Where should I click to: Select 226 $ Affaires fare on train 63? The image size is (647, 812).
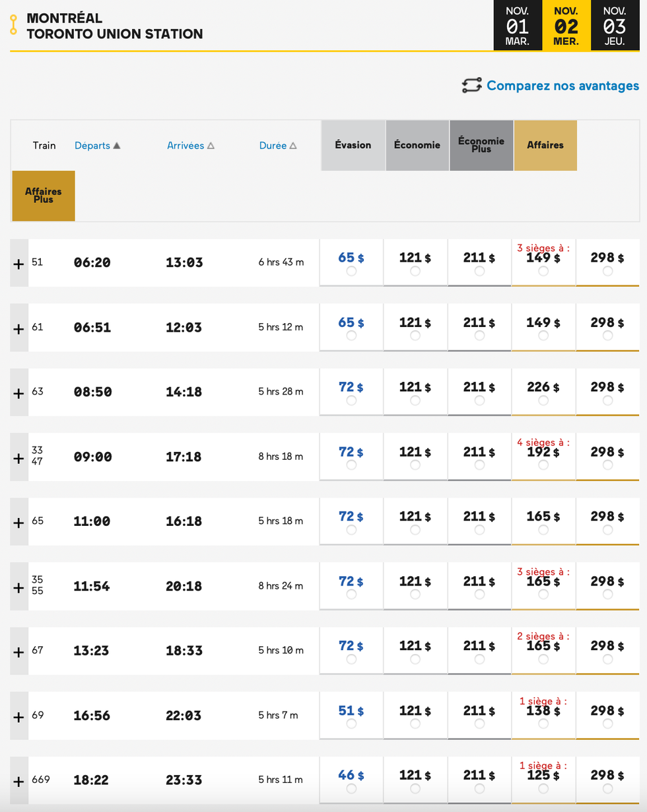[x=543, y=400]
